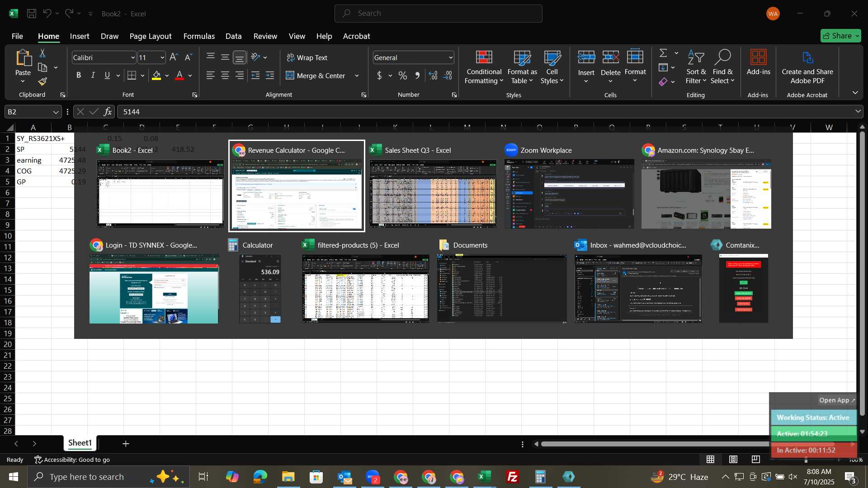The height and width of the screenshot is (488, 868).
Task: Click the Font Color red swatch
Action: click(179, 75)
